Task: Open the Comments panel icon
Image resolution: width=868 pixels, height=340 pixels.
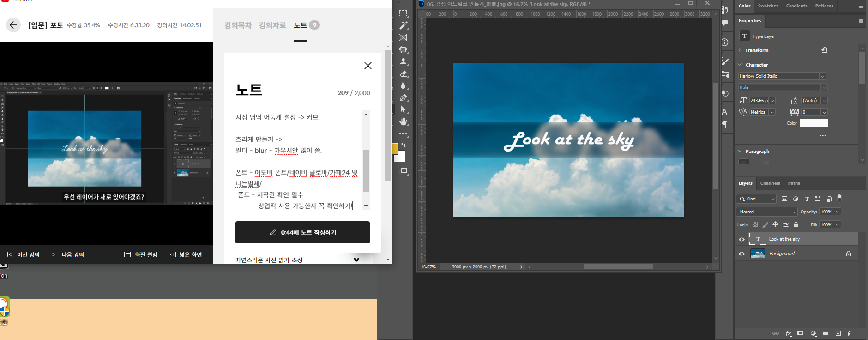Action: (x=725, y=23)
